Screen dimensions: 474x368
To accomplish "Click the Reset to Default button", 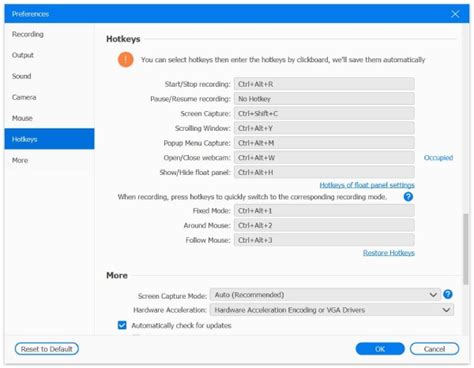I will coord(47,349).
